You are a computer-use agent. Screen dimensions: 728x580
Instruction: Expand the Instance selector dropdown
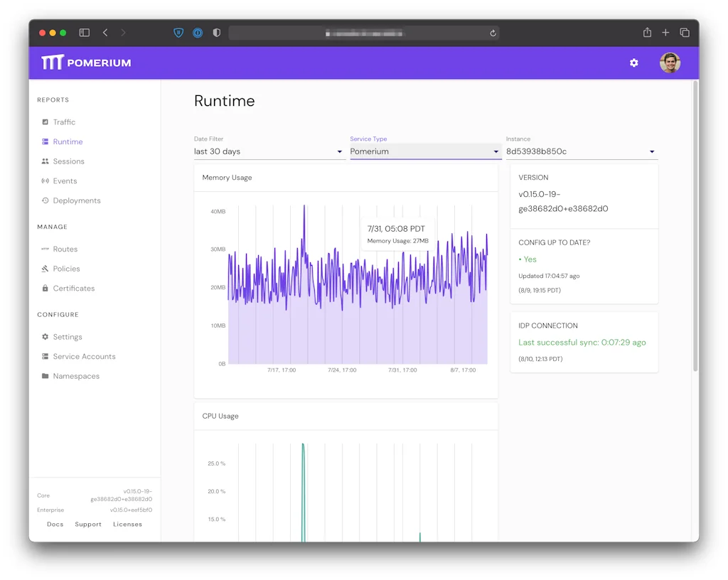coord(581,151)
